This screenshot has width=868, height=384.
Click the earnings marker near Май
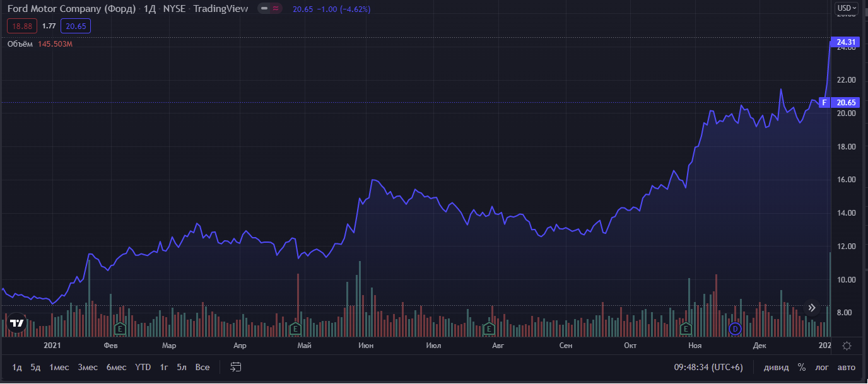pos(295,329)
